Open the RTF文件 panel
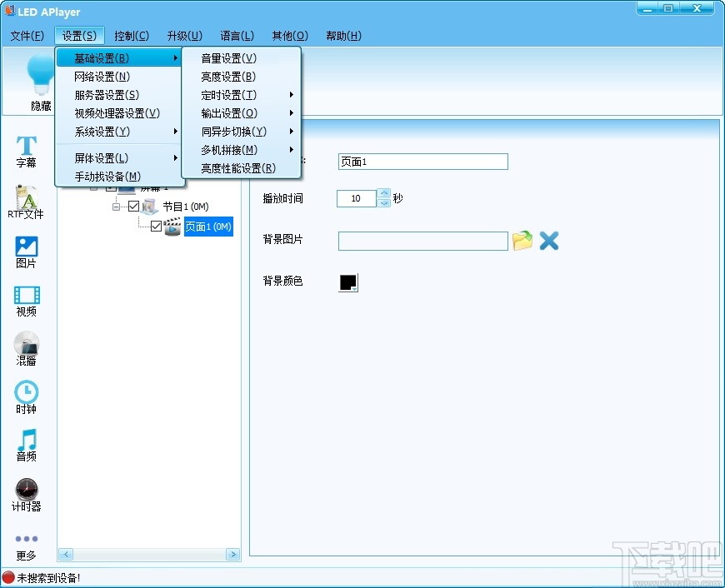Image resolution: width=725 pixels, height=588 pixels. click(26, 202)
